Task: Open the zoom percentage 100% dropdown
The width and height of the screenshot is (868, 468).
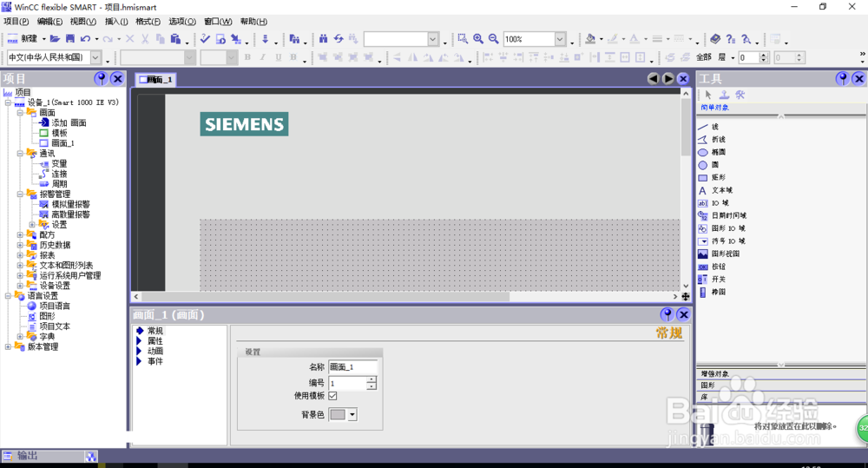Action: click(x=560, y=39)
